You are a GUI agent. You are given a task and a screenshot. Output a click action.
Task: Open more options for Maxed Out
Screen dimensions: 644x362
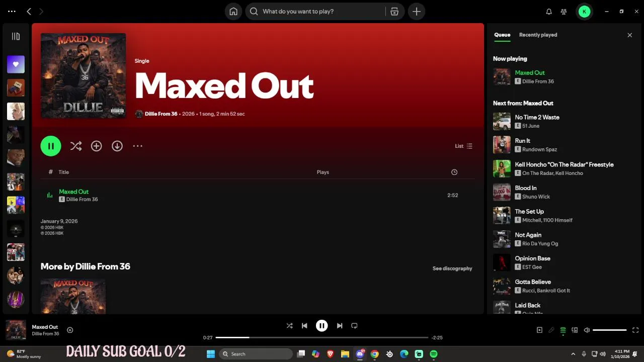click(x=137, y=146)
